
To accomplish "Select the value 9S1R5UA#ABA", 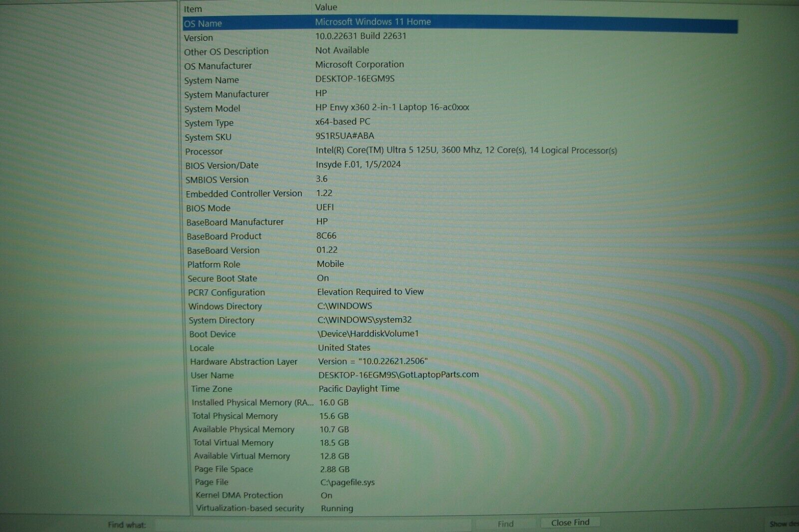I will tap(345, 136).
